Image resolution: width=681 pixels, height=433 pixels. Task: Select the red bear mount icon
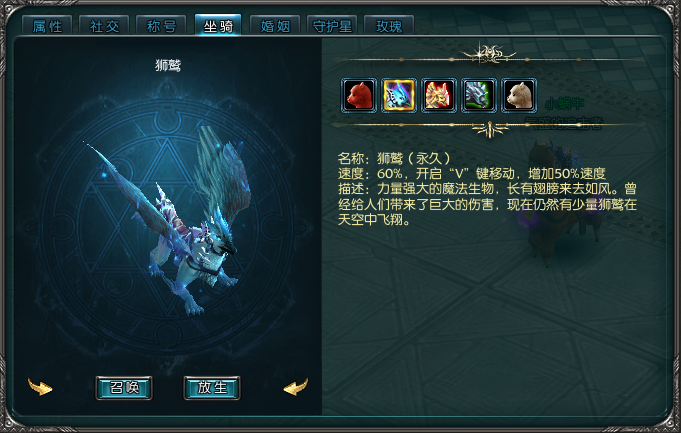tap(359, 96)
